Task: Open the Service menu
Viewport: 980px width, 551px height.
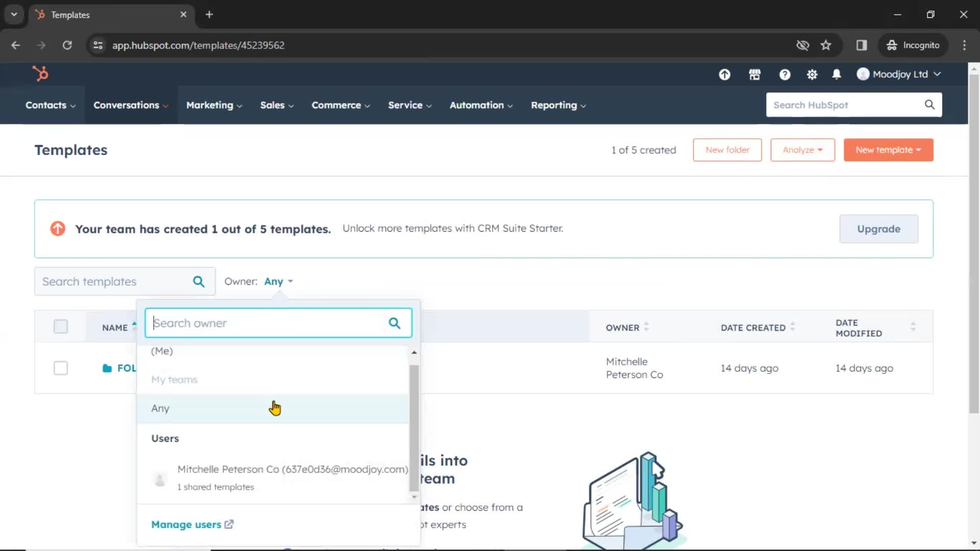Action: (x=409, y=105)
